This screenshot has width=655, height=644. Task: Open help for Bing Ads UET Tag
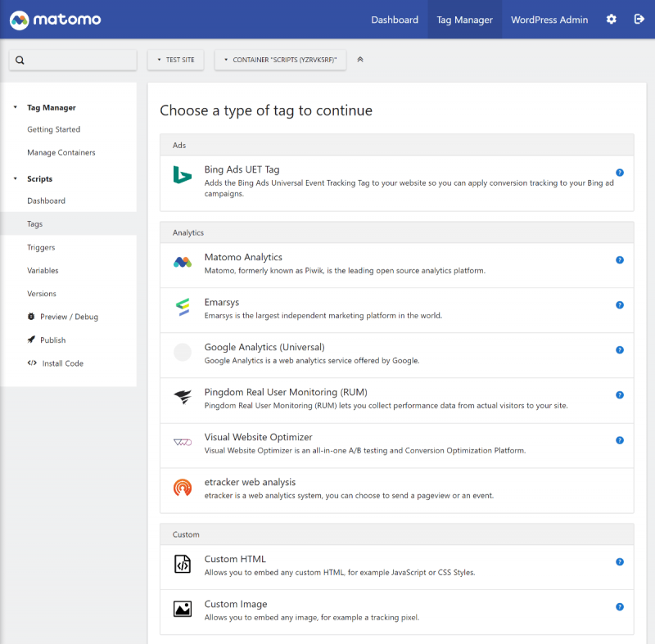(x=620, y=173)
